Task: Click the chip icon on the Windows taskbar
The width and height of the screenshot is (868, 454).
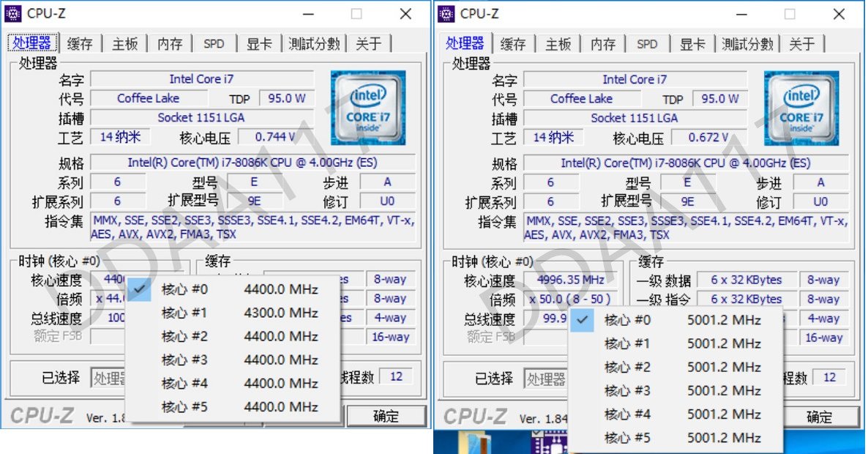Action: click(548, 442)
